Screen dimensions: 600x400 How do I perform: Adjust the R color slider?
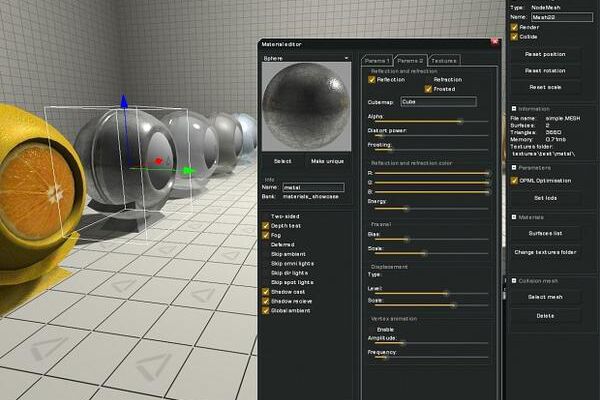pos(431,173)
